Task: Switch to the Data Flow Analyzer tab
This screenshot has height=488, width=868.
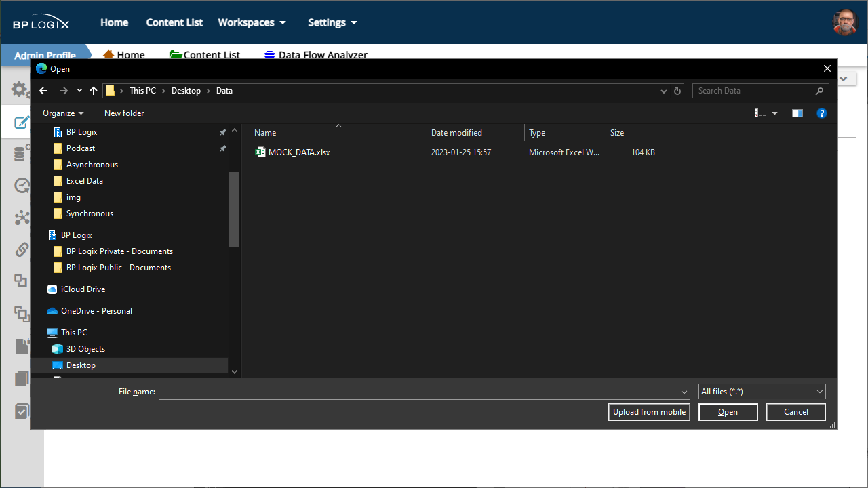Action: pyautogui.click(x=316, y=55)
